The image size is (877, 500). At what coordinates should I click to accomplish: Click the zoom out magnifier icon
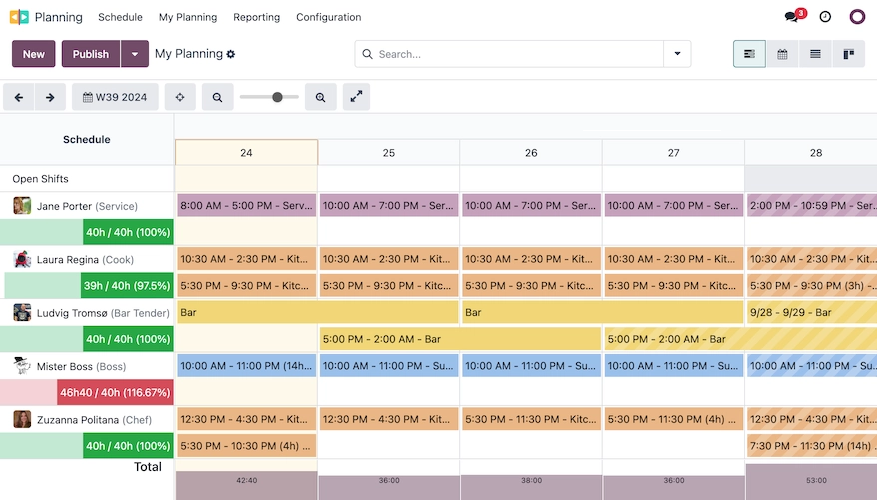point(217,97)
